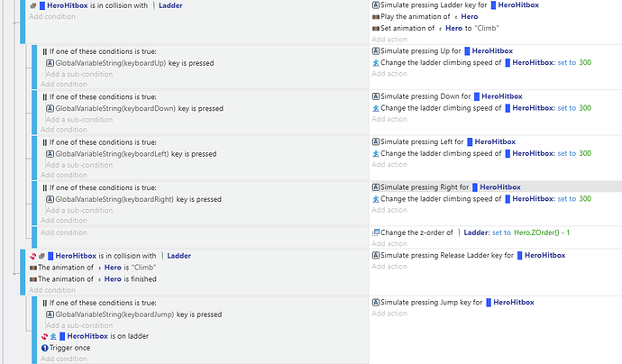The width and height of the screenshot is (622, 364).
Task: Click the collision icon on the first HeroHitbox condition
Action: tap(33, 5)
